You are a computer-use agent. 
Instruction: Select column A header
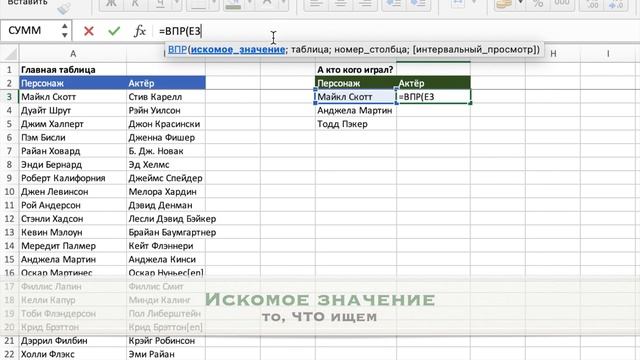[73, 53]
